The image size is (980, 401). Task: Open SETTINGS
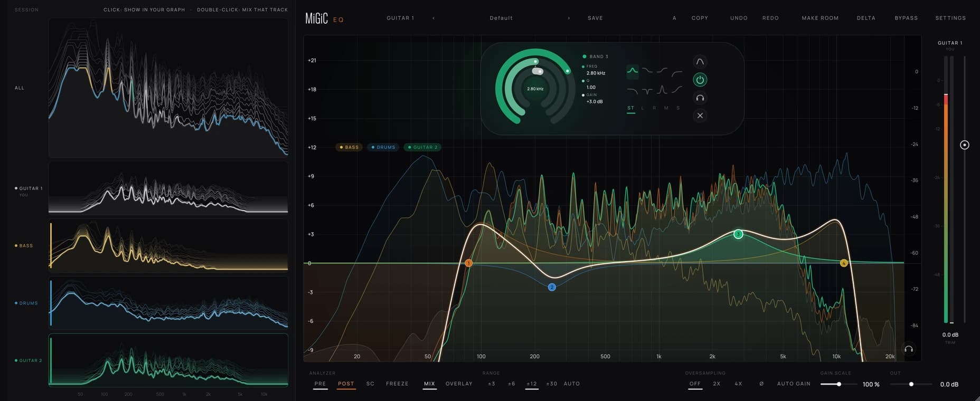click(950, 18)
